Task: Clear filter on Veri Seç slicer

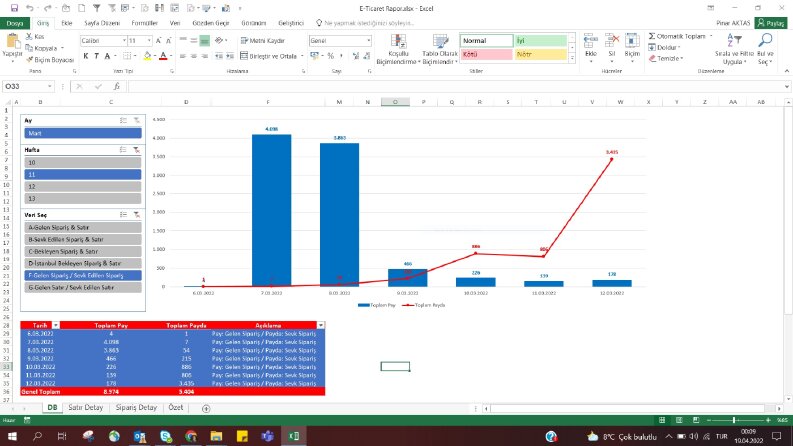Action: [136, 215]
